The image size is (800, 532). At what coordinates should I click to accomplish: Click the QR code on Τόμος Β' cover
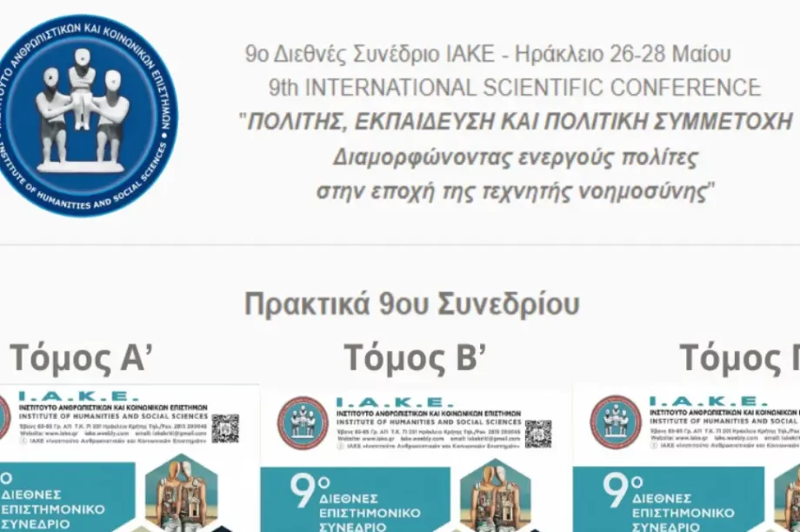(538, 434)
